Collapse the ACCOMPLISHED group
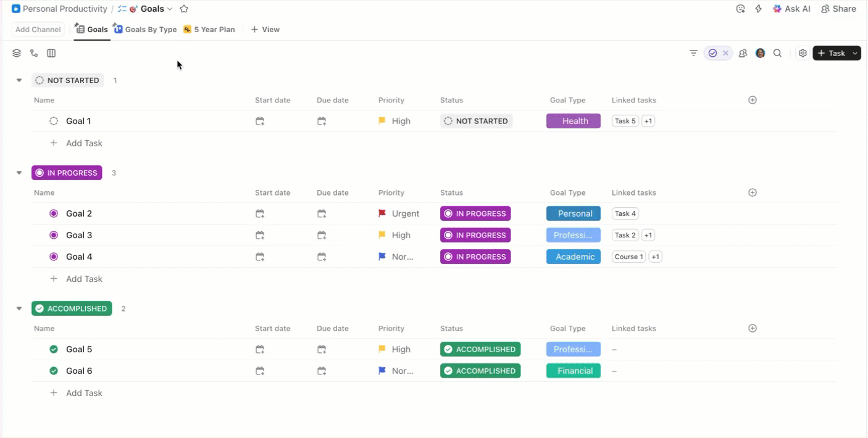868x438 pixels. click(x=19, y=309)
